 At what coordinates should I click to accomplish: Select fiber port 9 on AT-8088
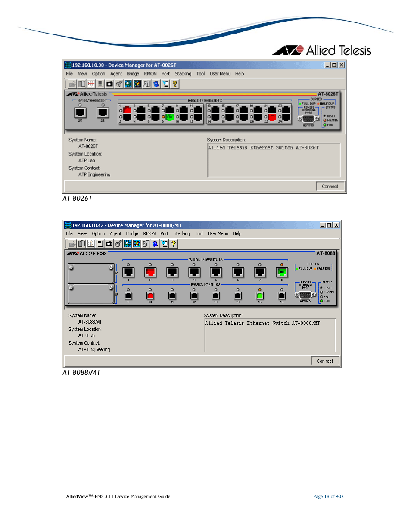coord(128,296)
